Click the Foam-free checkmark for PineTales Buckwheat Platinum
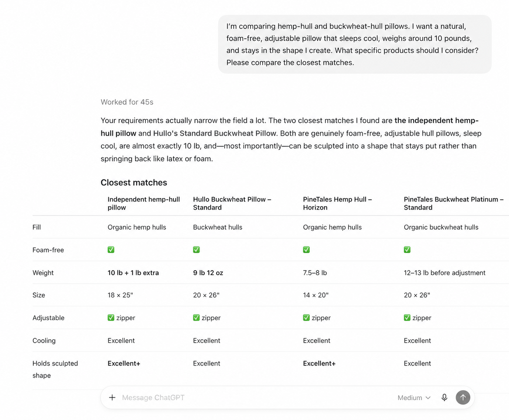The image size is (509, 420). [x=407, y=250]
